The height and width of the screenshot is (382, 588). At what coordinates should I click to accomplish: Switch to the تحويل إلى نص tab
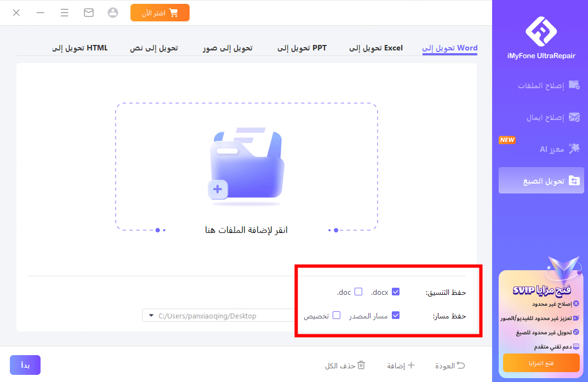point(154,48)
